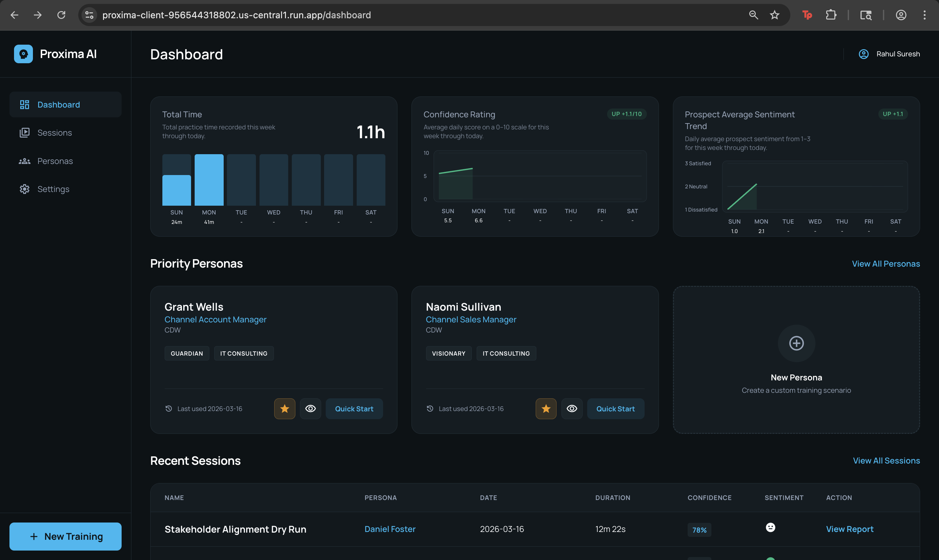
Task: Open View Report for Stakeholder Alignment Dry Run
Action: coord(850,529)
